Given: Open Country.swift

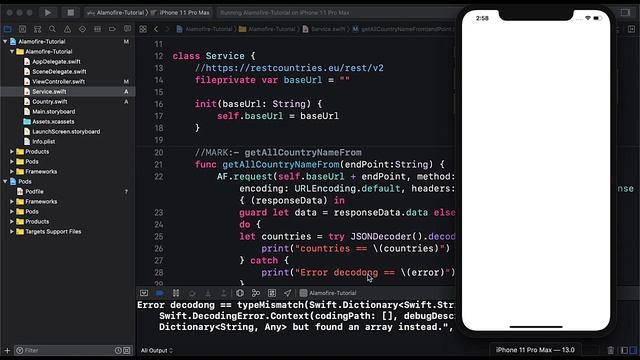Looking at the screenshot, I should coord(49,102).
